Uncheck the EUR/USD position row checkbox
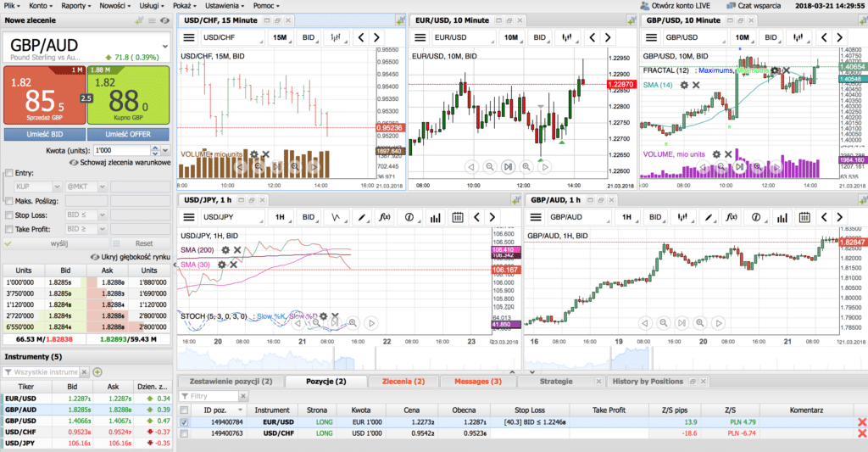Screen dimensions: 868x452 pos(184,422)
